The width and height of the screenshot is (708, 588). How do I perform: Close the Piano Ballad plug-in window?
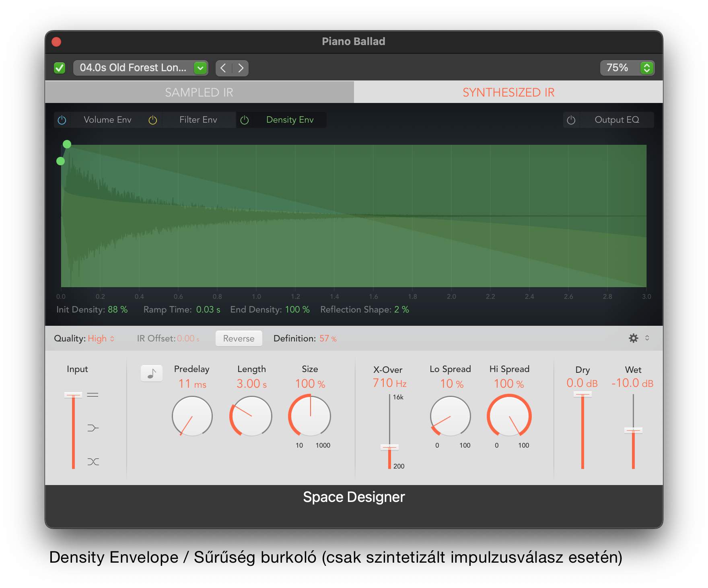pos(56,42)
